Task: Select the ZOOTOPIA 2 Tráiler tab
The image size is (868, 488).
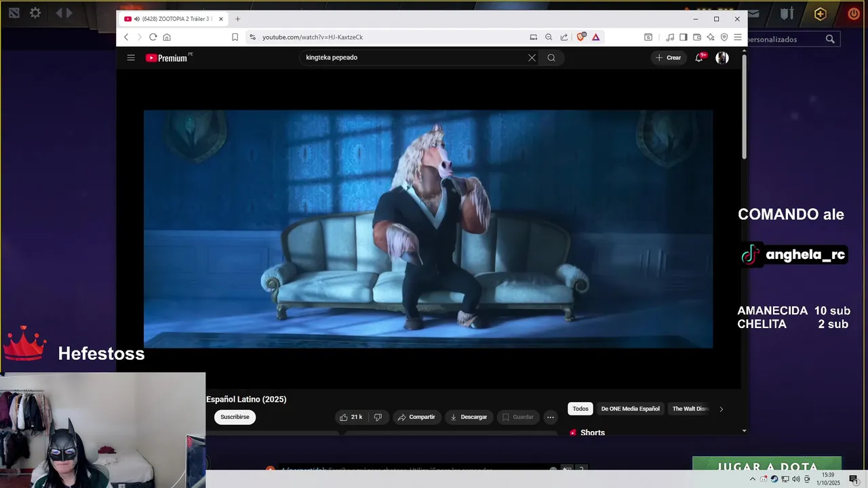Action: tap(174, 19)
